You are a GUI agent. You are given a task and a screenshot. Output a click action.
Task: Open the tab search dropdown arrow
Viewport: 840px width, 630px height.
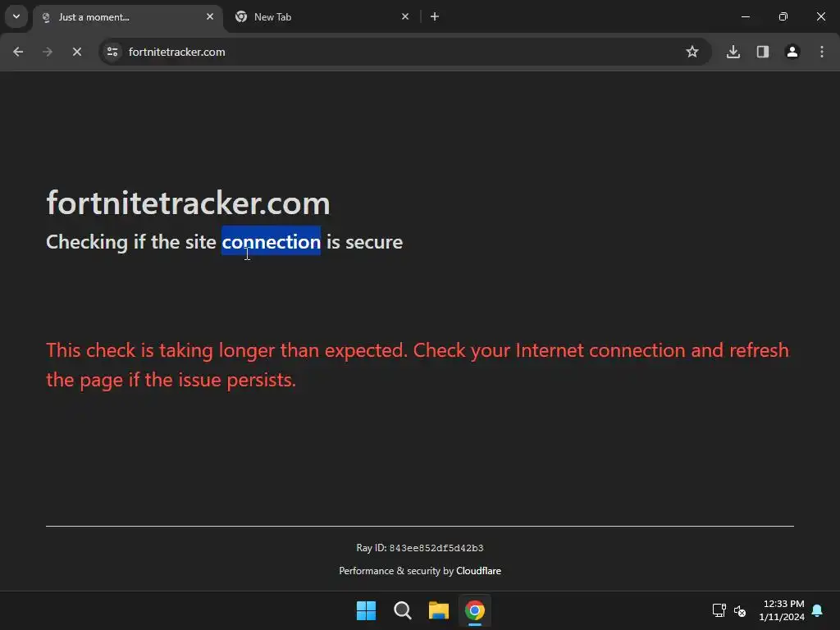[16, 16]
